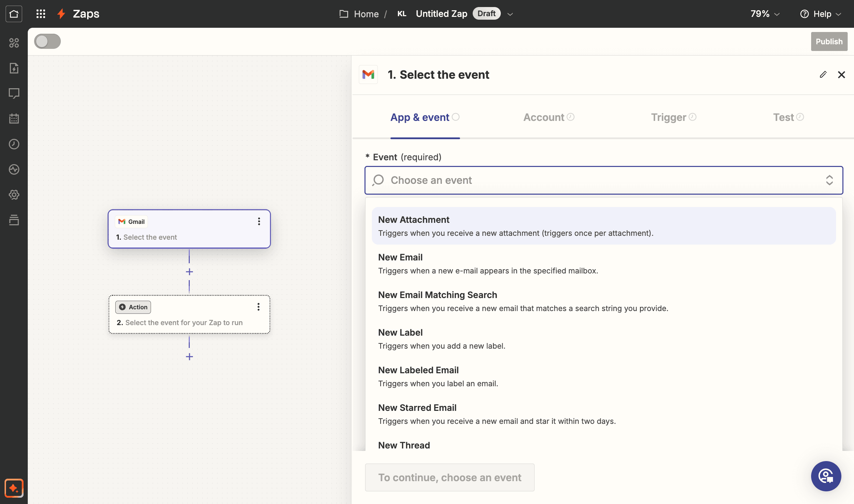This screenshot has width=854, height=504.
Task: Add step with plus between Gmail and Action
Action: pos(189,272)
